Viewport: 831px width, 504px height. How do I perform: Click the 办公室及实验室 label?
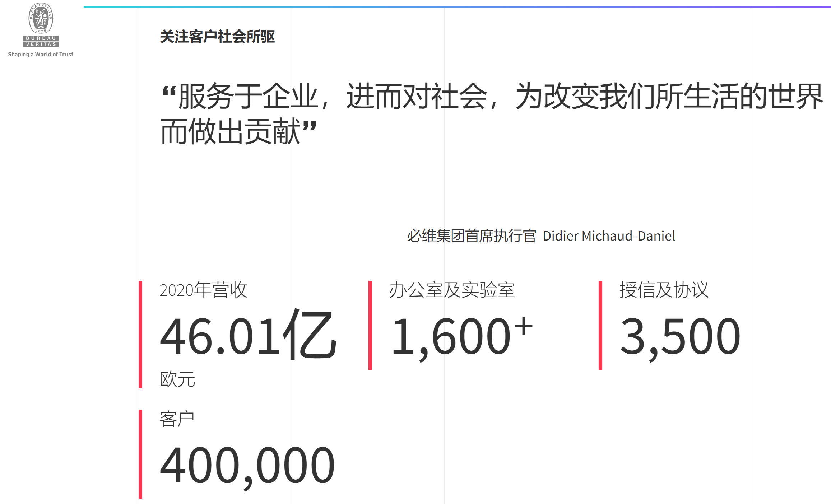point(452,290)
